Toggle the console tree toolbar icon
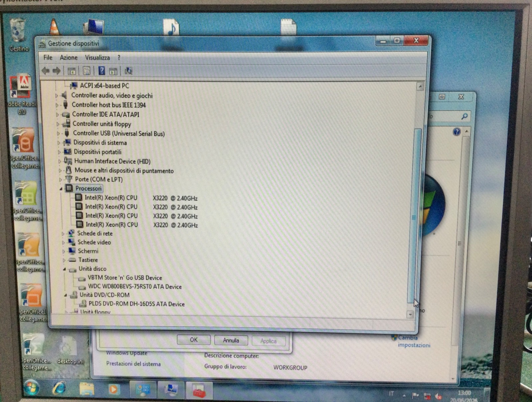The width and height of the screenshot is (532, 402). [x=71, y=71]
